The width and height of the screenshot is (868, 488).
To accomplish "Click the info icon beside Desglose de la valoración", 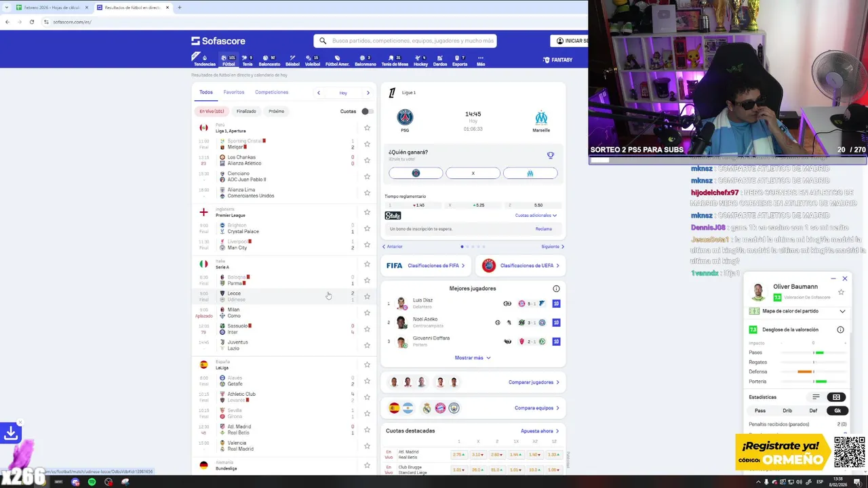I will tap(840, 330).
